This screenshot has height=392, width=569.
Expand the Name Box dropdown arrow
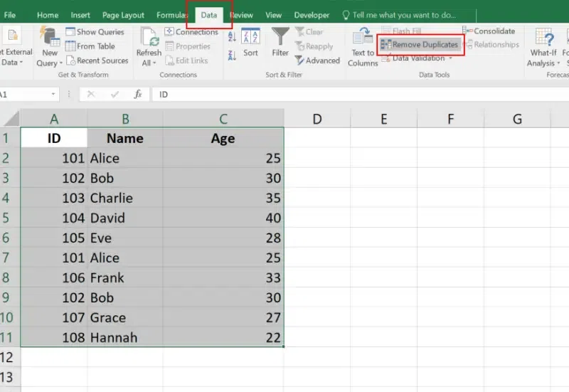(x=54, y=94)
